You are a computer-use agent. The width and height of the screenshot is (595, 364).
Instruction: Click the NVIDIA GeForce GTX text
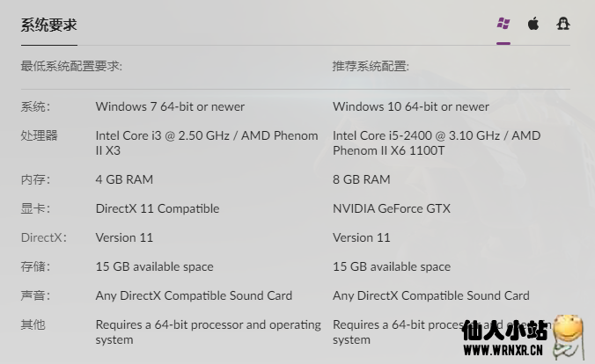click(392, 208)
